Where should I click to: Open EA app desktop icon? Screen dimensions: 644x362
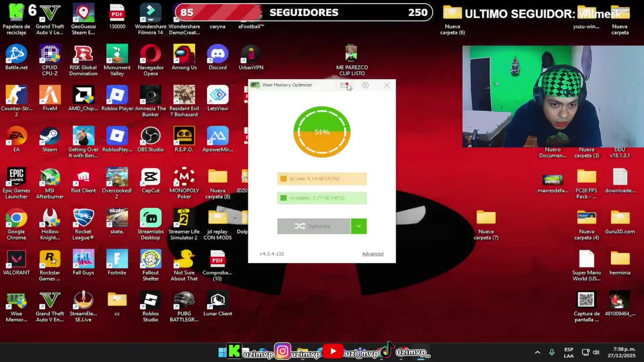(17, 140)
